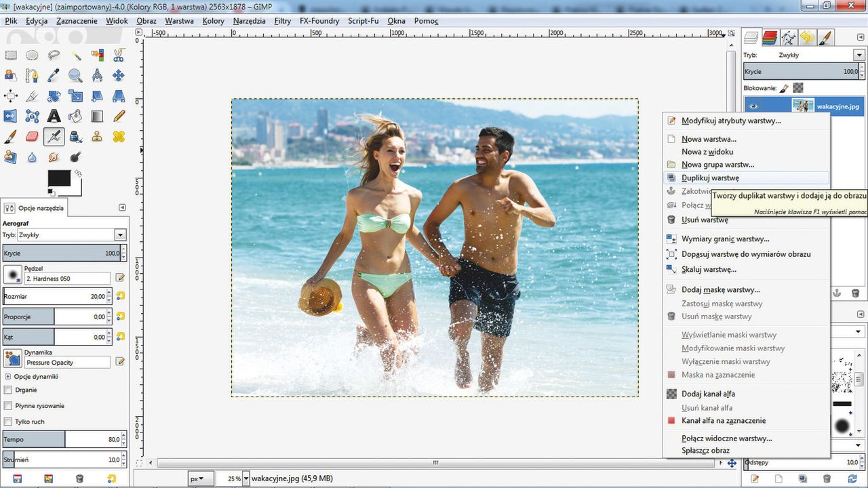Select the Move tool
This screenshot has width=868, height=488.
coord(119,76)
